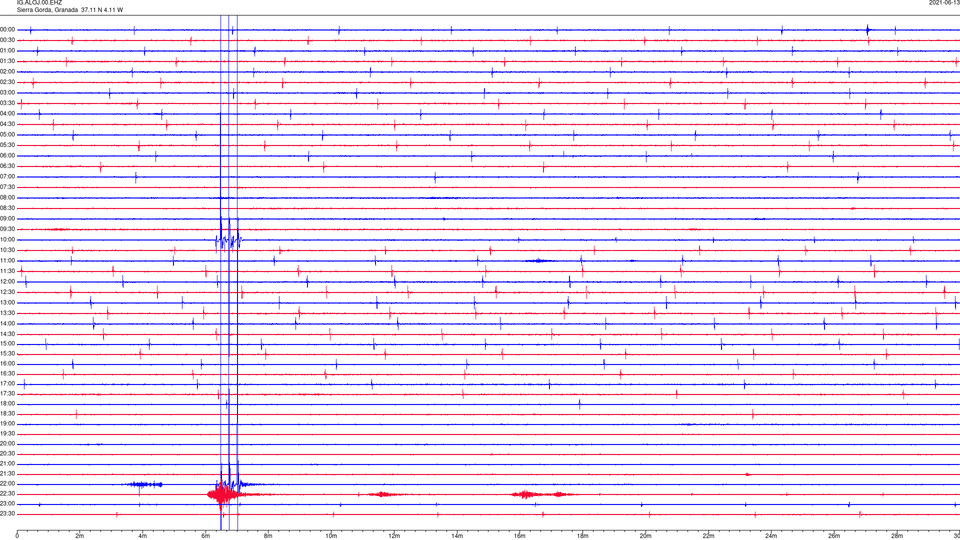The image size is (960, 540).
Task: Select the 10:00 trace label
Action: 8,240
